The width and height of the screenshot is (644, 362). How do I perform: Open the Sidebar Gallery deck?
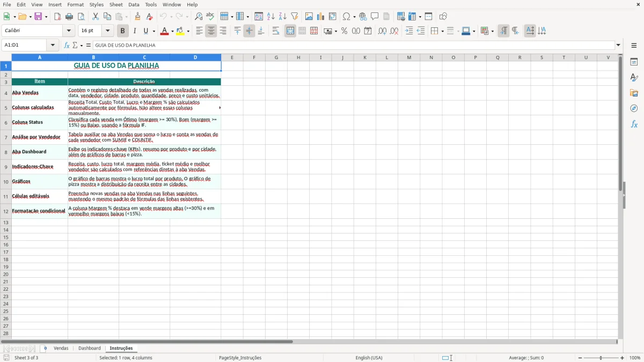634,93
